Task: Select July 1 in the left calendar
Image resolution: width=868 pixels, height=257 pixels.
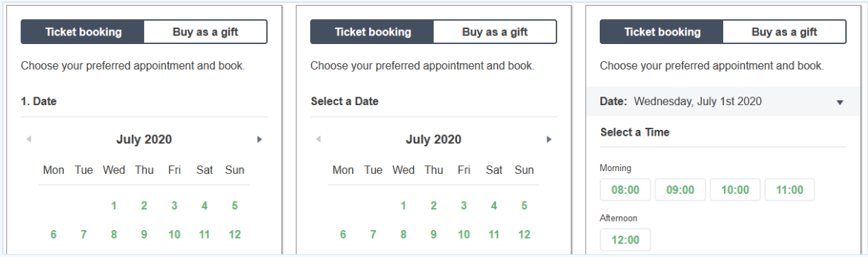Action: [114, 206]
